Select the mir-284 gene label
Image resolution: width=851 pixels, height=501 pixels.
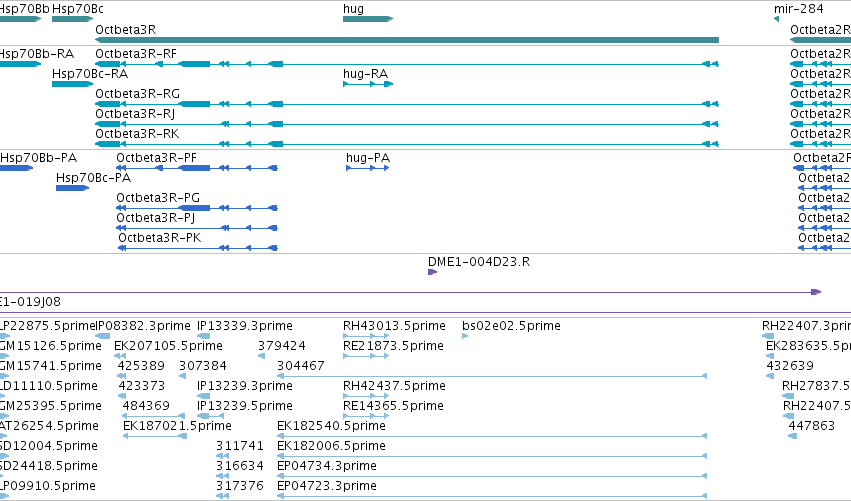[798, 9]
